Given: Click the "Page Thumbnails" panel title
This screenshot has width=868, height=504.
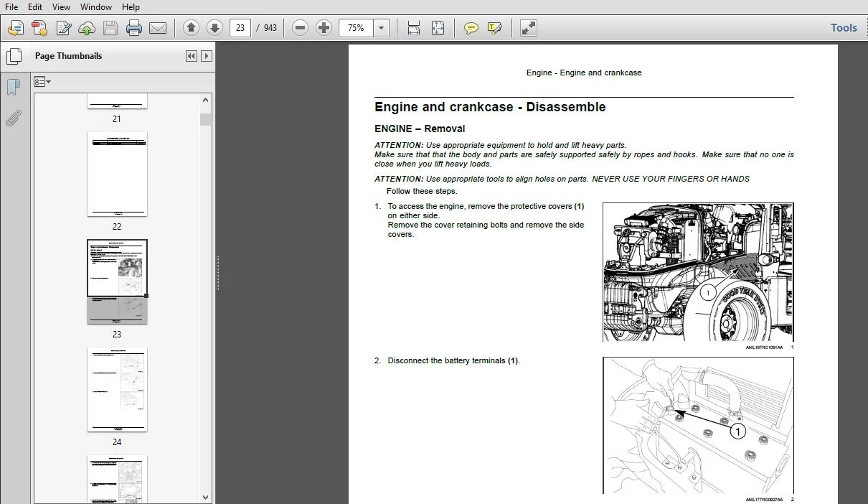Looking at the screenshot, I should click(68, 56).
